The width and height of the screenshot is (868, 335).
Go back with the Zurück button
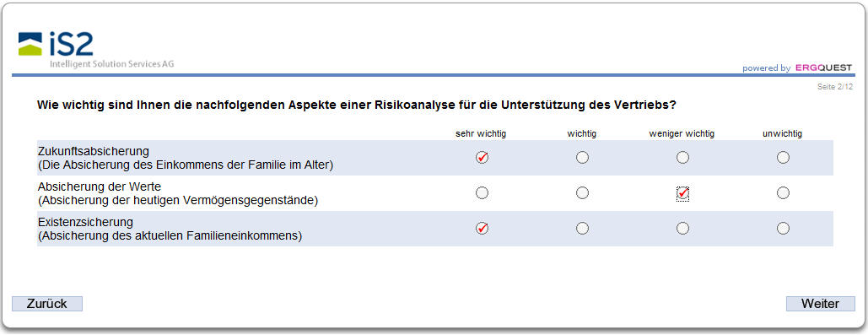pyautogui.click(x=47, y=304)
